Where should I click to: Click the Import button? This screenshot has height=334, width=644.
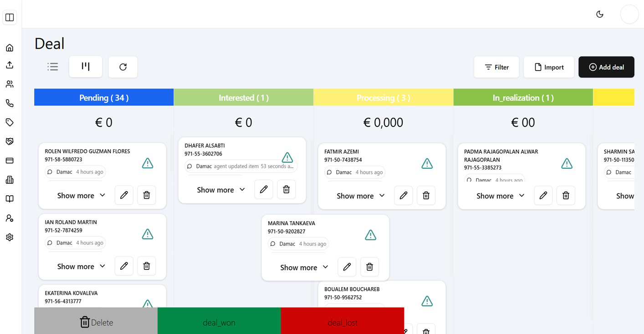pyautogui.click(x=549, y=67)
